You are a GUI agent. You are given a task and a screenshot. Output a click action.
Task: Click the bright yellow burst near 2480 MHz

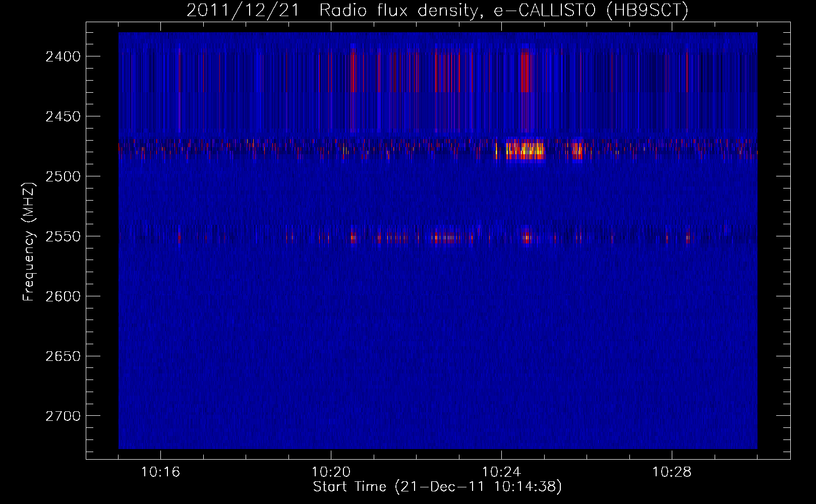tap(525, 151)
